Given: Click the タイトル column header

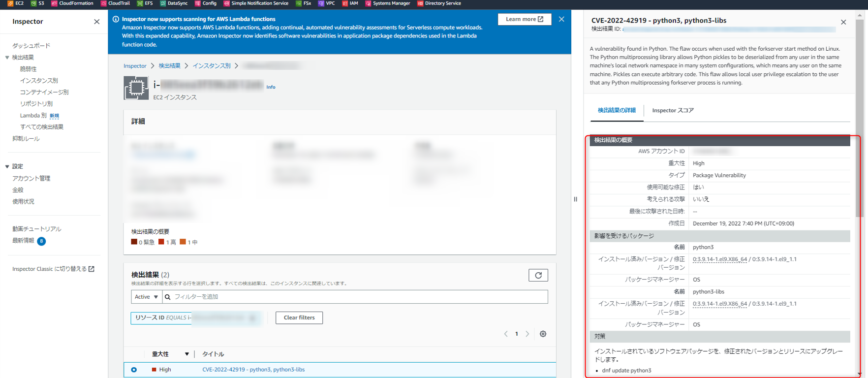Looking at the screenshot, I should click(x=213, y=354).
